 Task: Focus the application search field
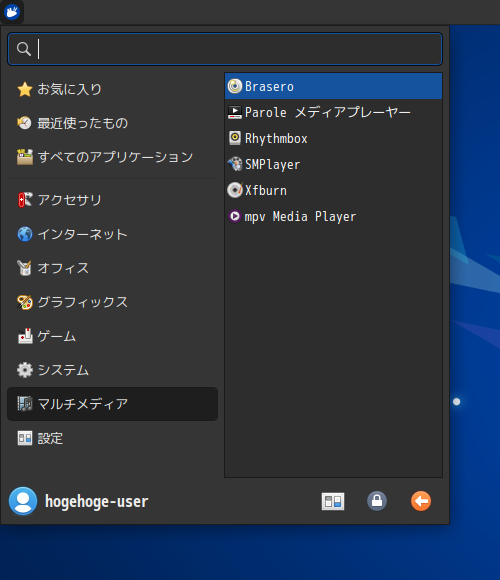point(225,49)
